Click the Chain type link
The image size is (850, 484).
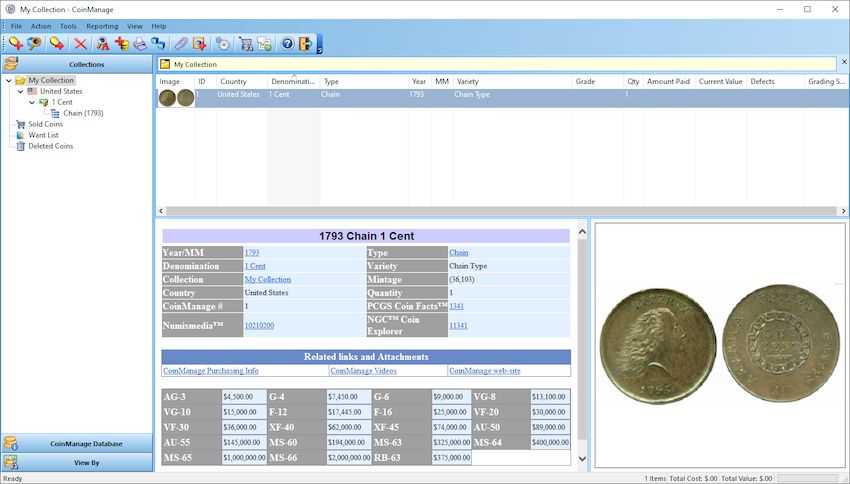pyautogui.click(x=458, y=253)
